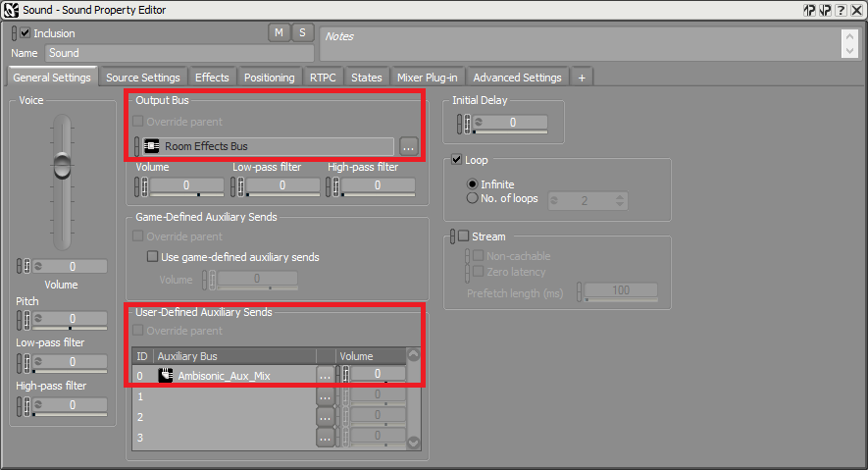Open browse button next to Room Effects Bus
This screenshot has width=868, height=470.
click(x=409, y=146)
